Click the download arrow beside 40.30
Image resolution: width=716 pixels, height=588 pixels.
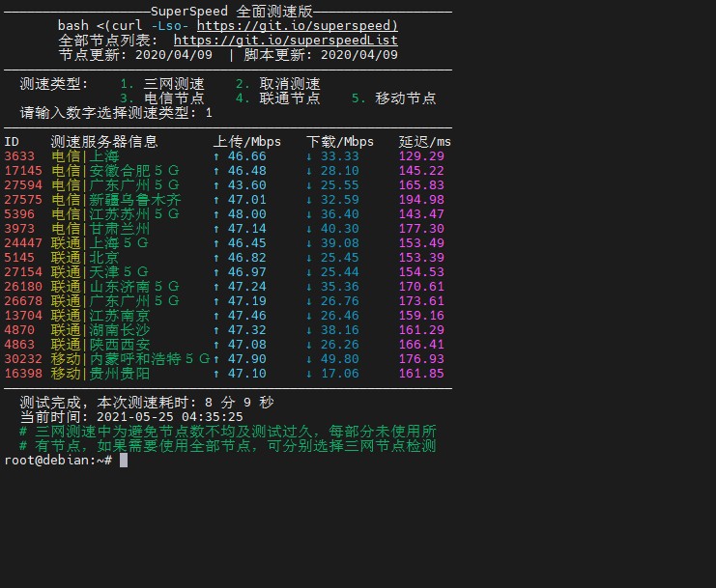click(309, 229)
